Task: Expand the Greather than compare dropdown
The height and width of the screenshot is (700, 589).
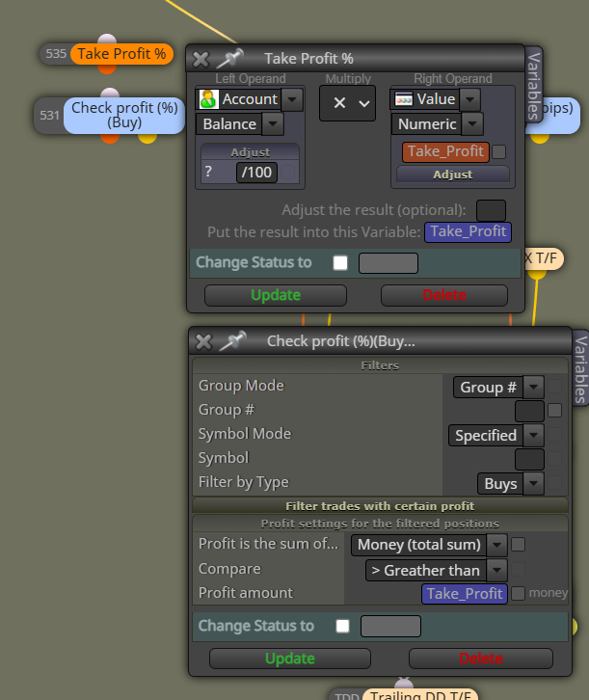Action: click(496, 570)
